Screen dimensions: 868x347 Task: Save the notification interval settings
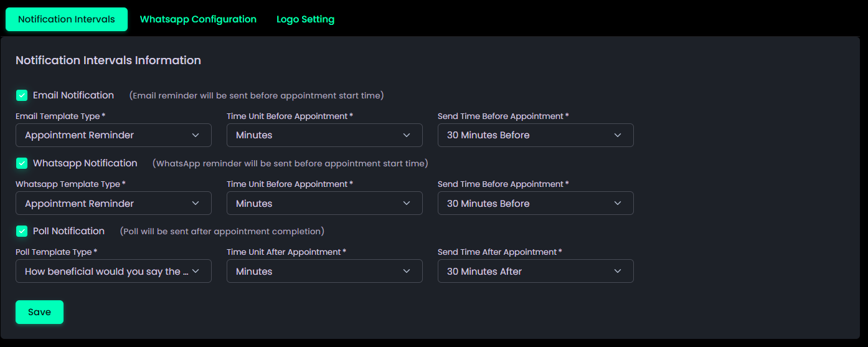click(x=39, y=312)
